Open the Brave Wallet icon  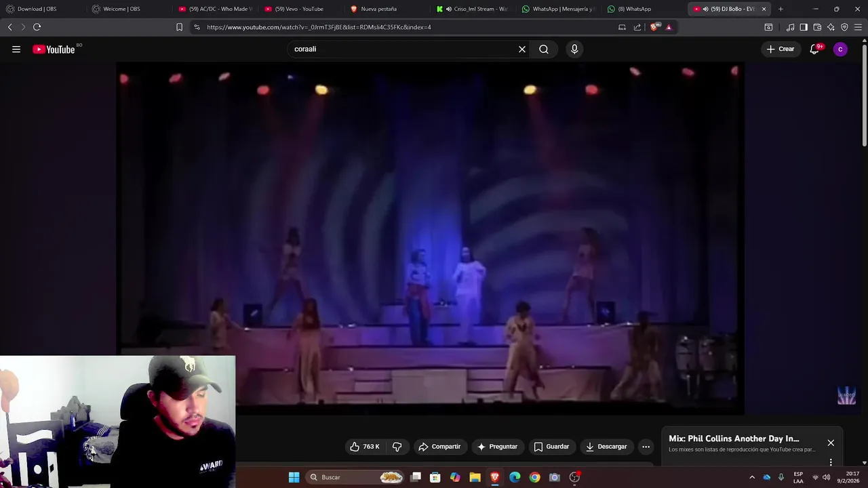tap(817, 27)
